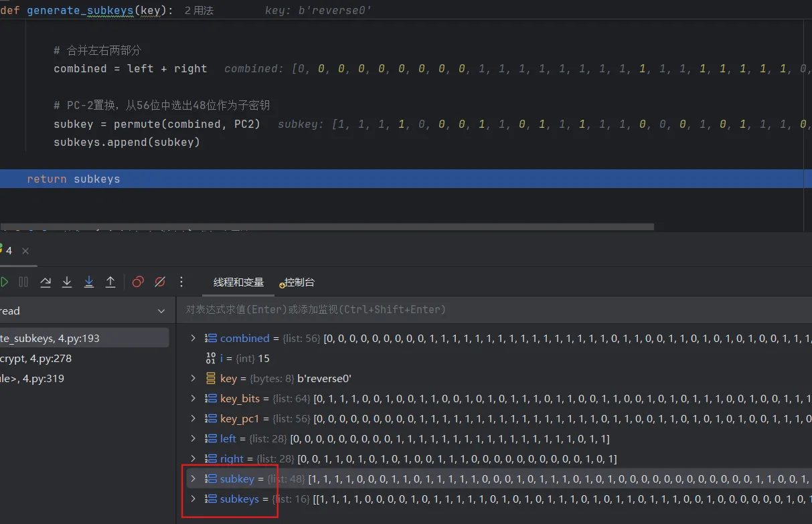Click the Pause program icon
Image resolution: width=812 pixels, height=524 pixels.
(23, 282)
